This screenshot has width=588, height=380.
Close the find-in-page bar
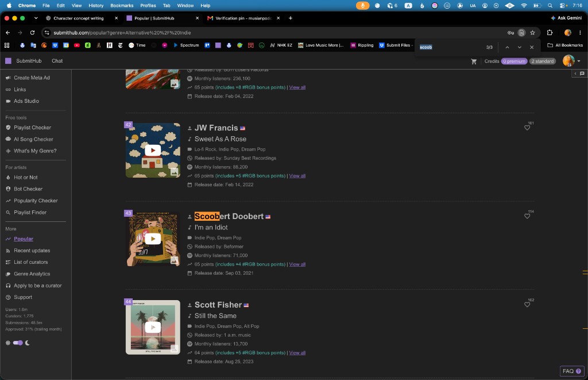pos(532,47)
